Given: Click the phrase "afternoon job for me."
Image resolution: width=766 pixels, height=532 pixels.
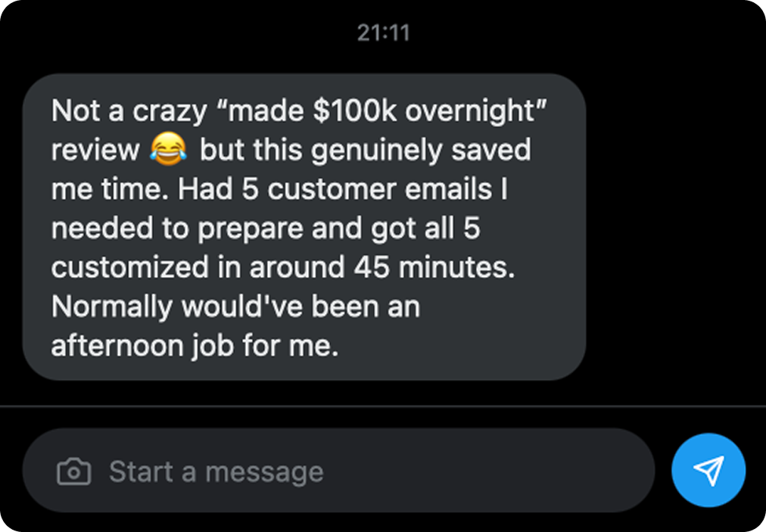Looking at the screenshot, I should pos(195,346).
